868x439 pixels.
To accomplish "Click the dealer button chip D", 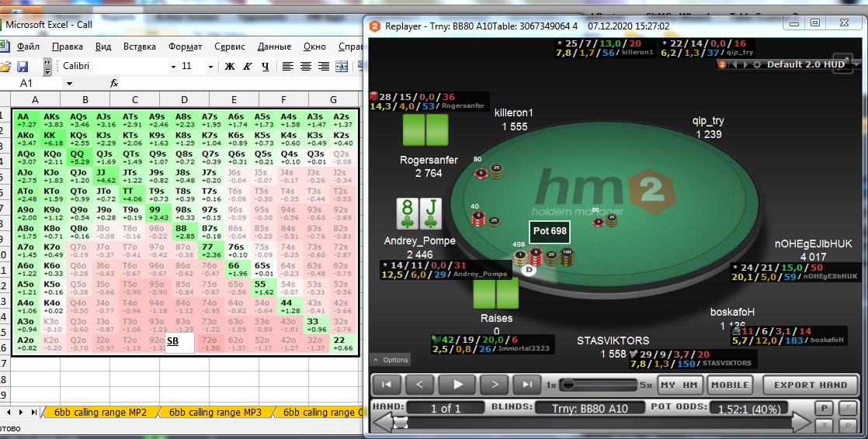I will coord(529,270).
